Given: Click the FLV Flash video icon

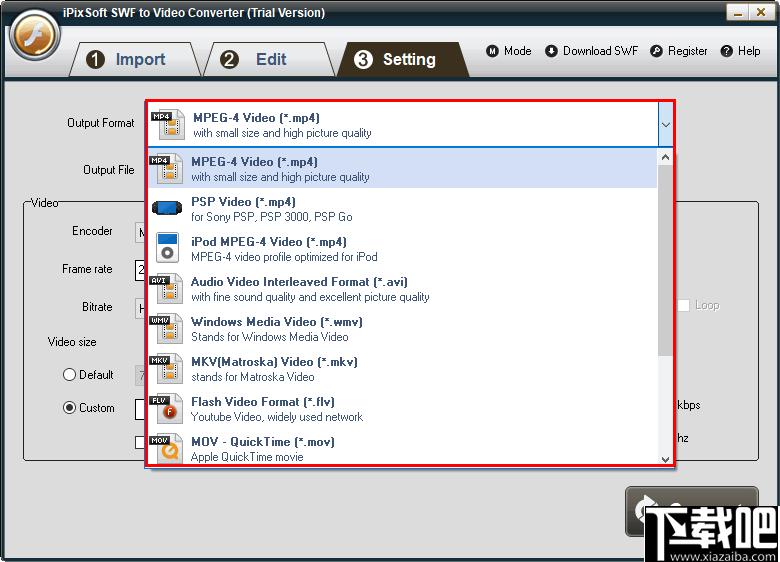Looking at the screenshot, I should tap(166, 409).
